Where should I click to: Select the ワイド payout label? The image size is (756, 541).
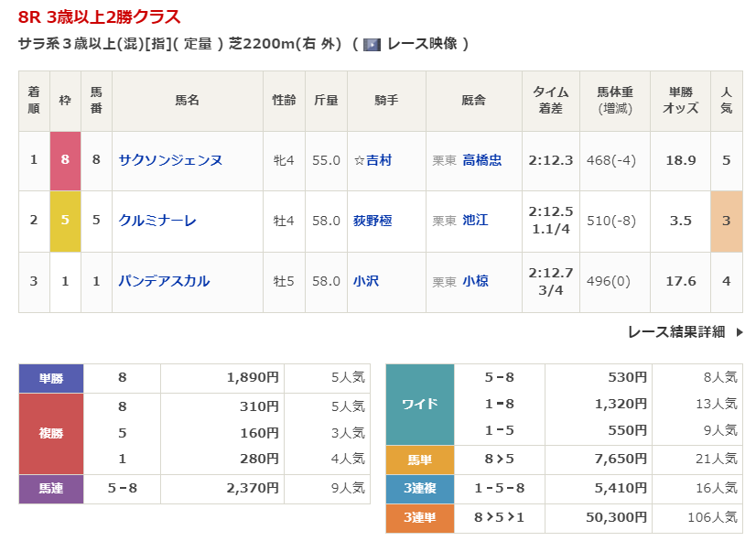pos(419,404)
